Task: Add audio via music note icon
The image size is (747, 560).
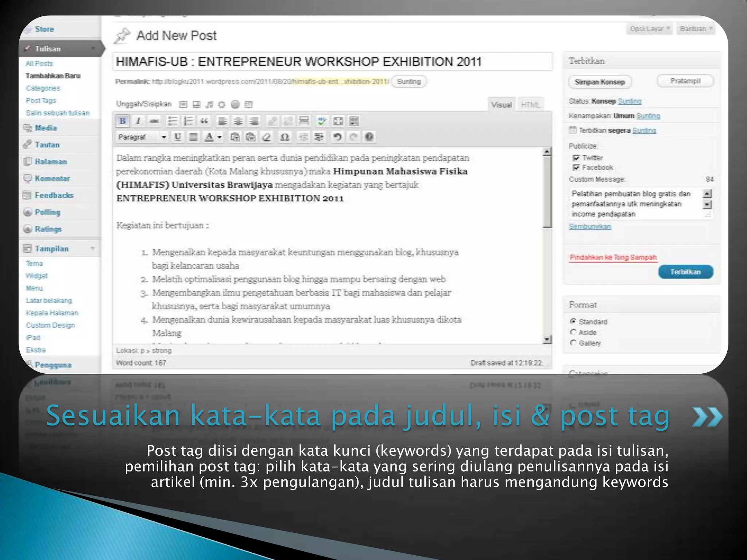Action: [x=209, y=105]
